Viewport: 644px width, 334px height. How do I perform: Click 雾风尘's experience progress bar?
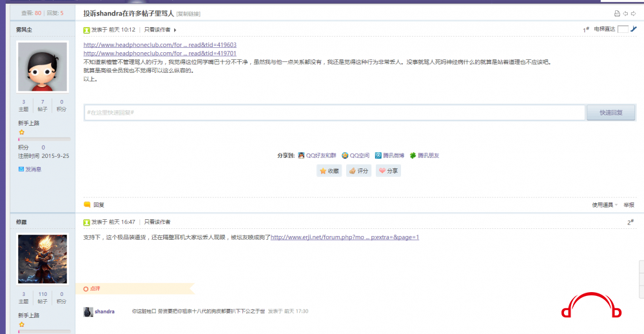[x=44, y=140]
